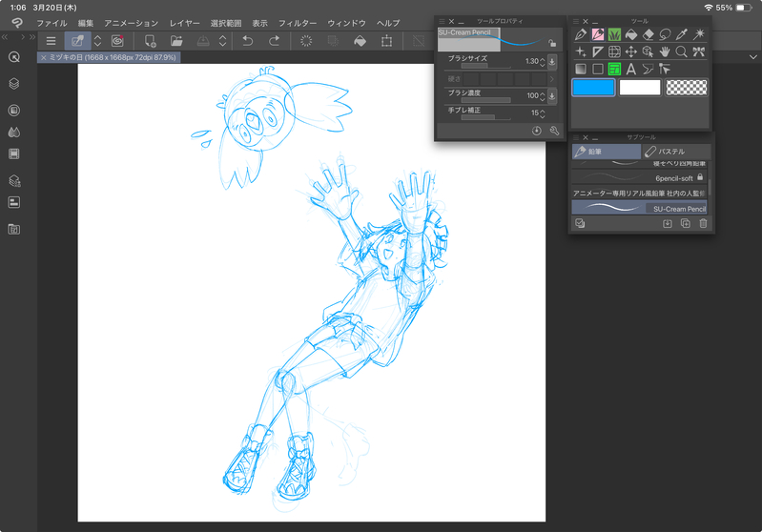Viewport: 762px width, 532px height.
Task: Select the Zoom magnifier tool
Action: click(681, 51)
